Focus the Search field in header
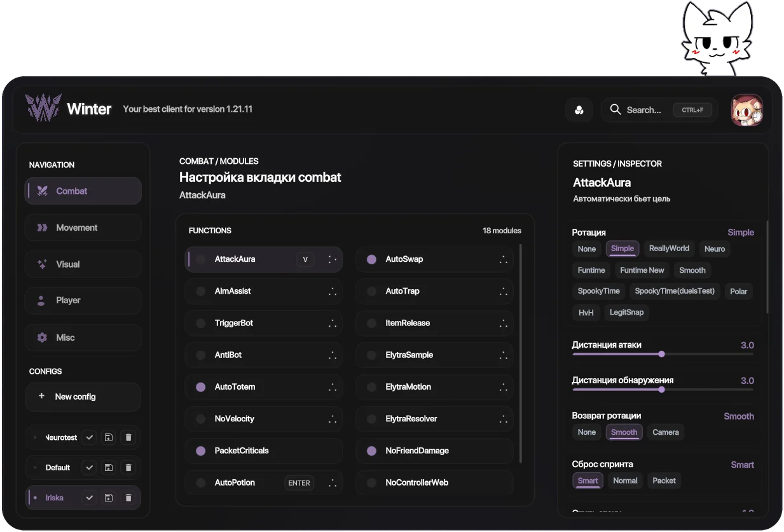 [x=659, y=110]
